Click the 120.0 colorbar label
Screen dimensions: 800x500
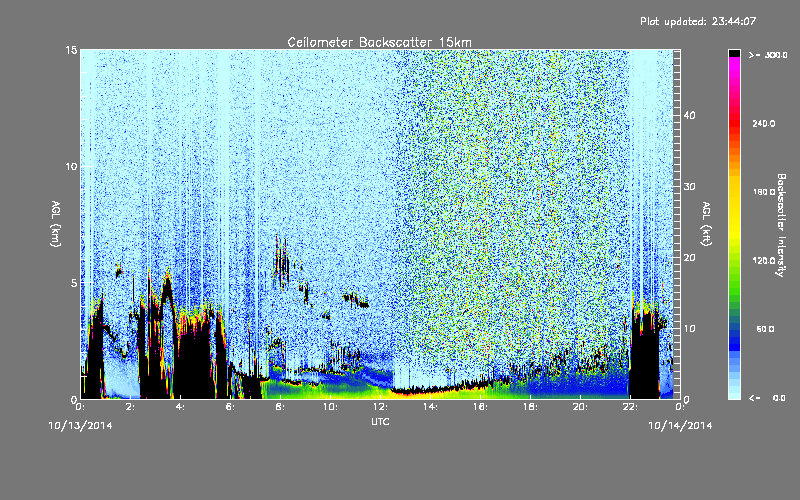pos(764,260)
